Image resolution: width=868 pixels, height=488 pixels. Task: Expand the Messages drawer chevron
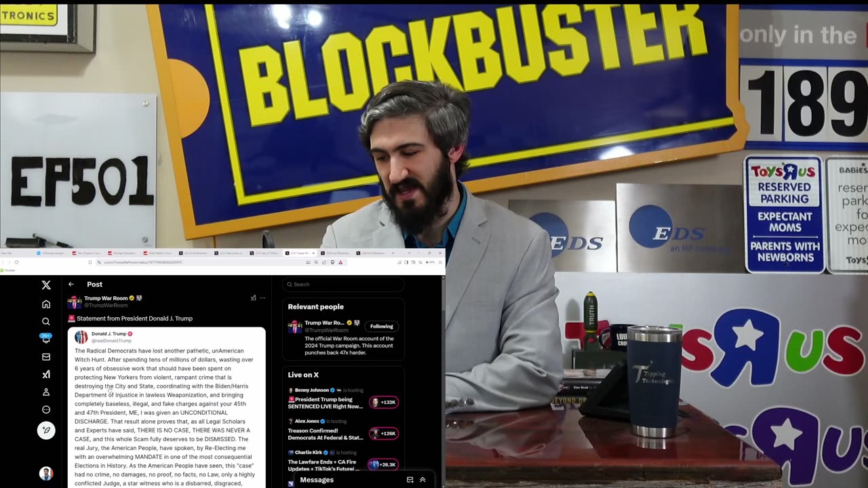click(x=422, y=480)
